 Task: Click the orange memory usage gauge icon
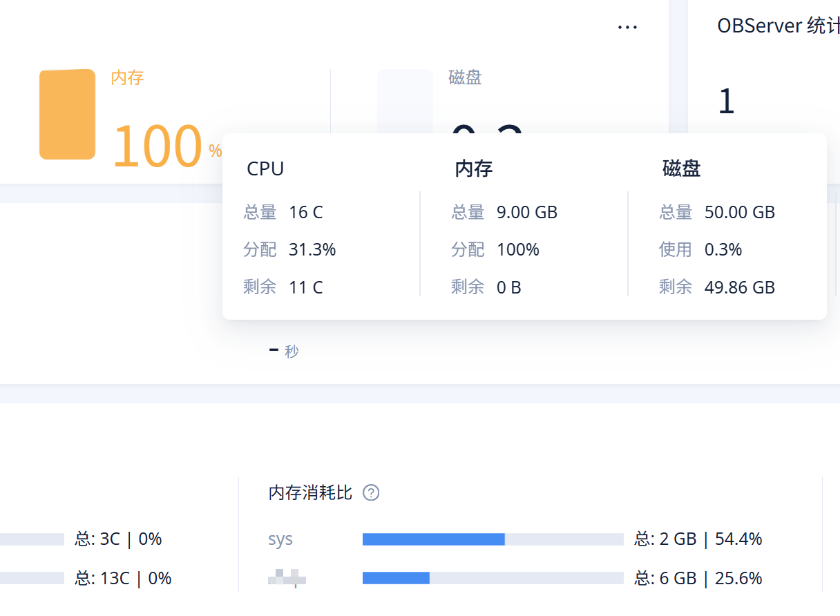point(67,114)
